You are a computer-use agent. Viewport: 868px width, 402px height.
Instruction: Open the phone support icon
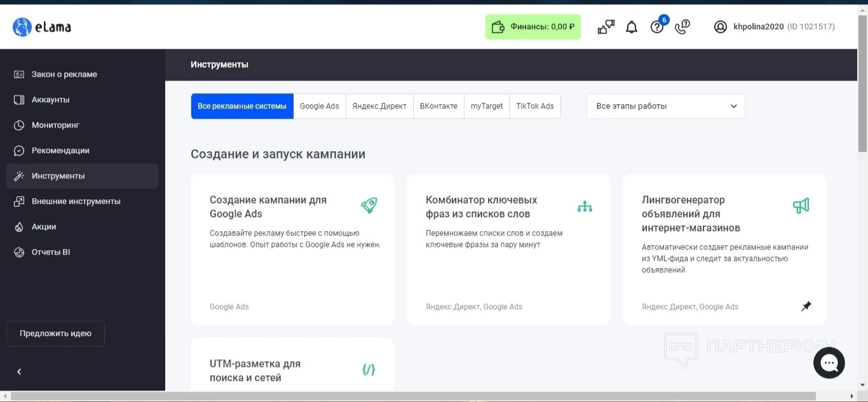coord(682,27)
